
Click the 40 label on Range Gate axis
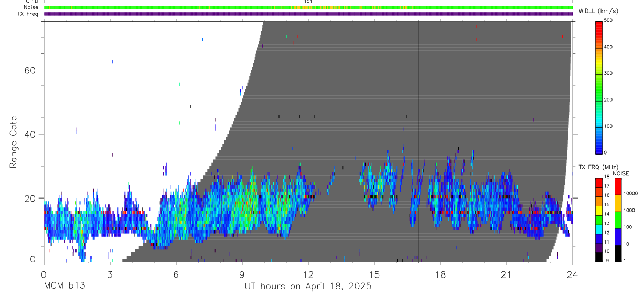29,134
